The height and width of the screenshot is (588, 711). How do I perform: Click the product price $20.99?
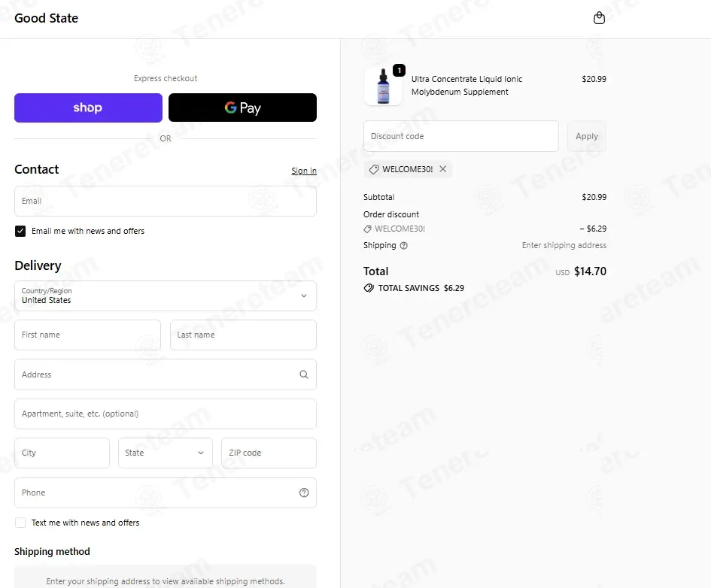pos(594,79)
